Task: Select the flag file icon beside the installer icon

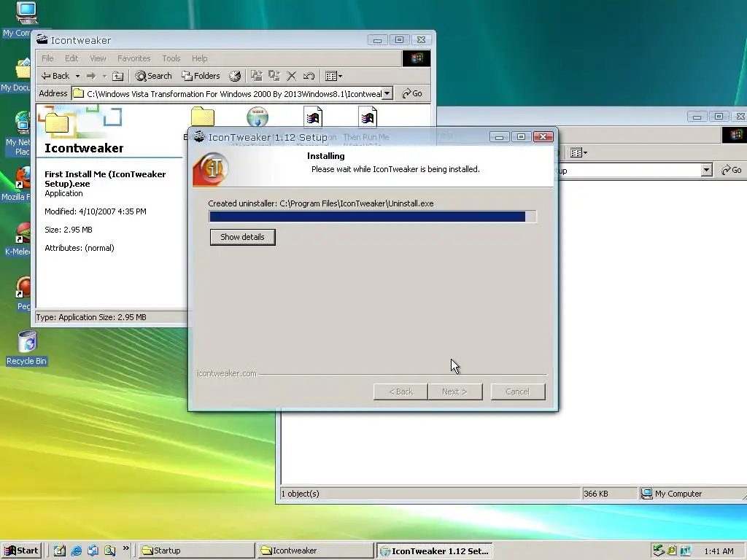Action: (x=313, y=117)
